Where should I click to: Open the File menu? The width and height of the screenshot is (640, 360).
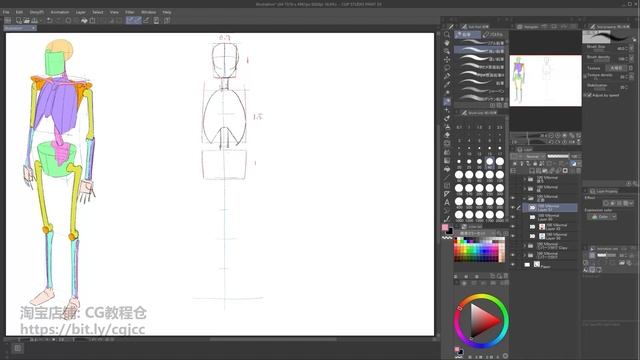tap(6, 12)
